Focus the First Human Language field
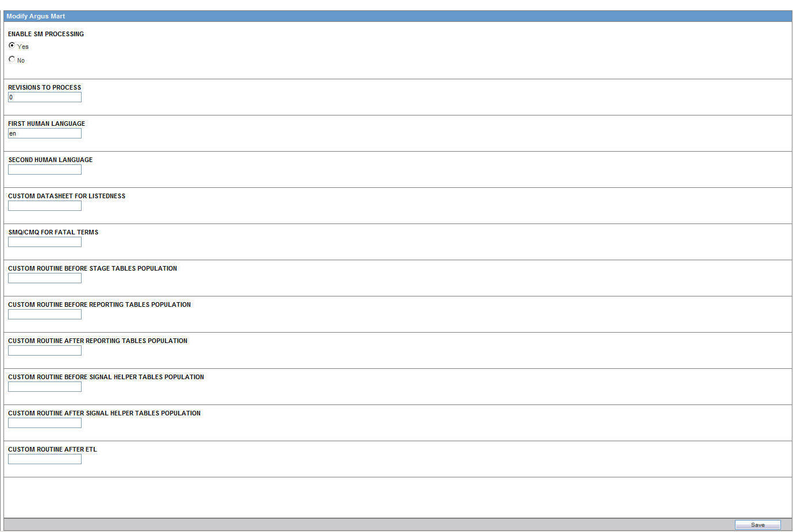The width and height of the screenshot is (793, 532). 45,134
